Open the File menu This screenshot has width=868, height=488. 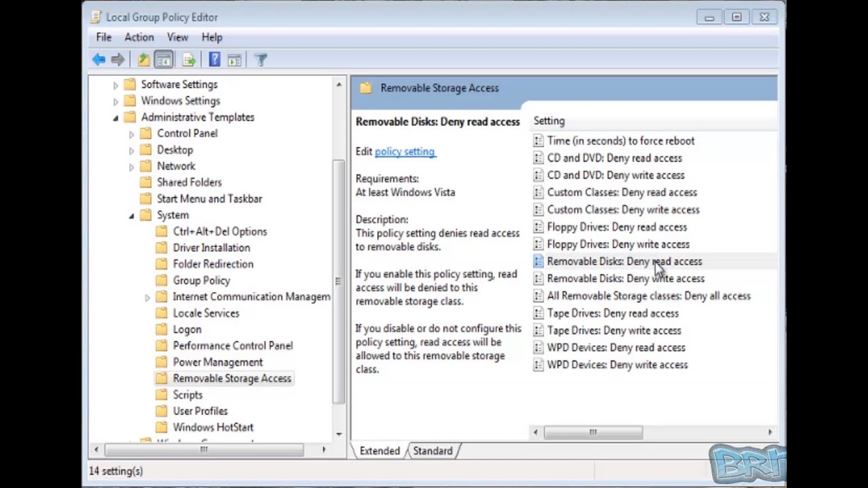click(104, 37)
